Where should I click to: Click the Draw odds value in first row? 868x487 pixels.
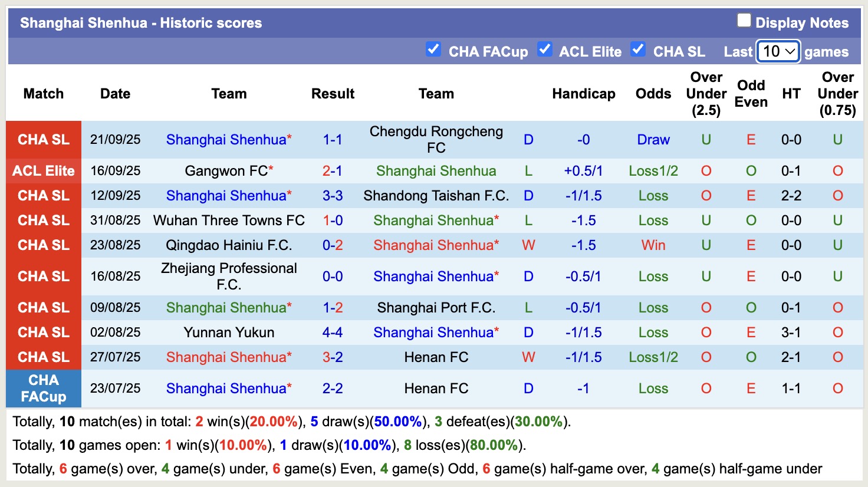653,140
